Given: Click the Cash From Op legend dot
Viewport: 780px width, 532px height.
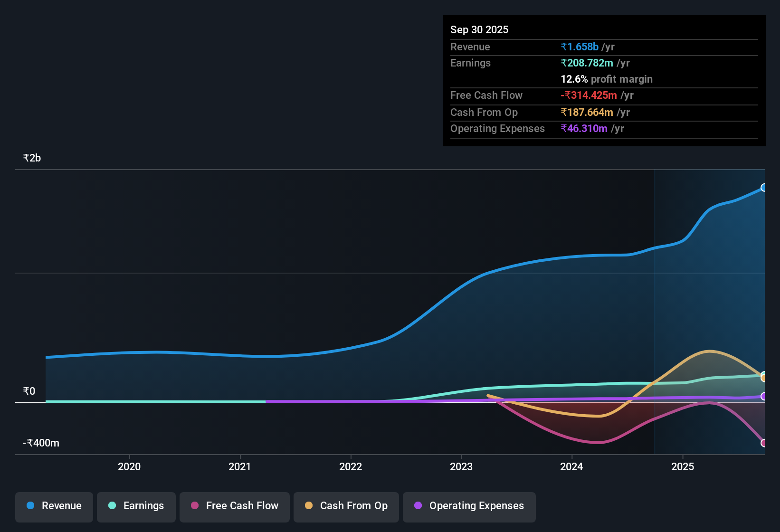Looking at the screenshot, I should click(x=309, y=506).
